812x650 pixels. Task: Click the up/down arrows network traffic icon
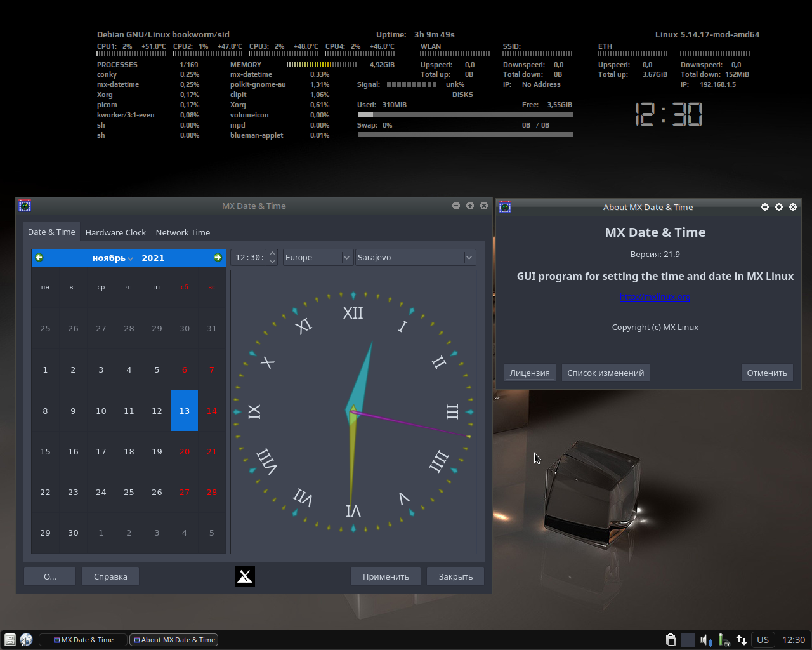click(x=741, y=640)
